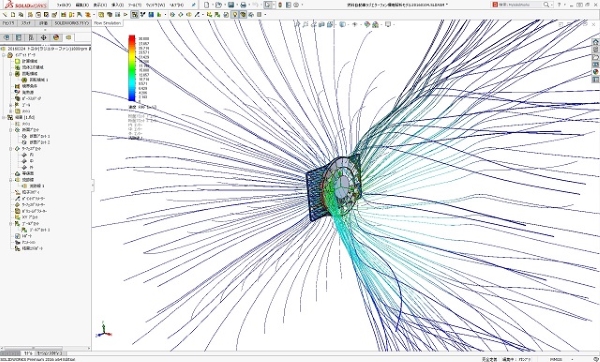Collapse the 断面プロット node in the results tree
The height and width of the screenshot is (362, 600).
click(x=11, y=130)
